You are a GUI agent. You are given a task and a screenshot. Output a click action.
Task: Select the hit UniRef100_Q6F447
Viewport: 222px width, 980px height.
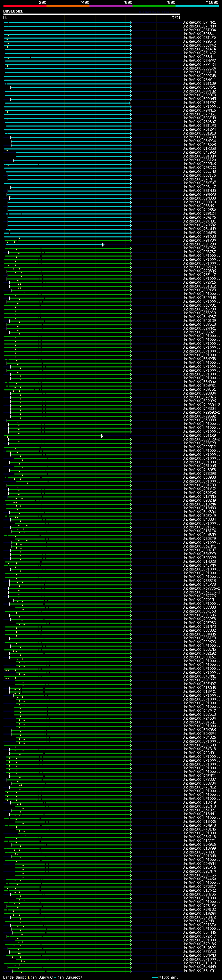coord(199,275)
